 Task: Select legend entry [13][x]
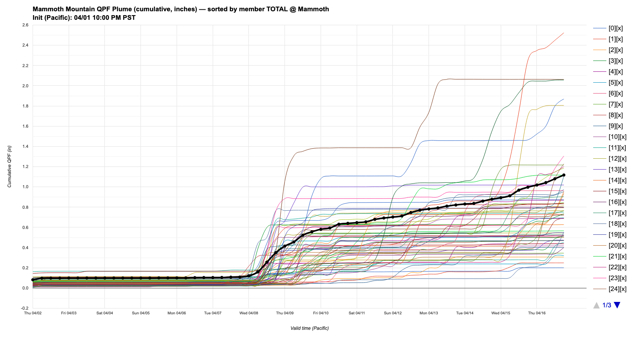click(x=610, y=170)
